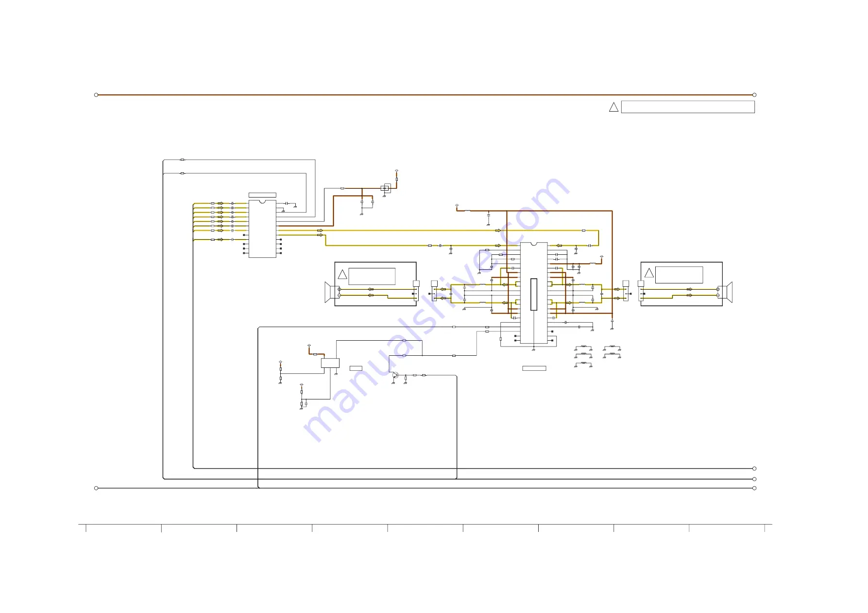The image size is (868, 613).
Task: Select the large central amplifier IC body
Action: [534, 293]
